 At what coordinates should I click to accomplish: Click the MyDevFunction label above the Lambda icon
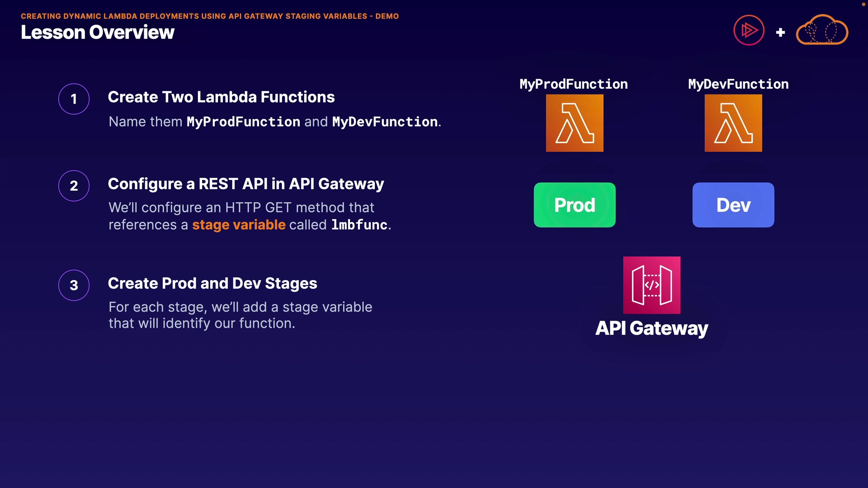pos(738,84)
